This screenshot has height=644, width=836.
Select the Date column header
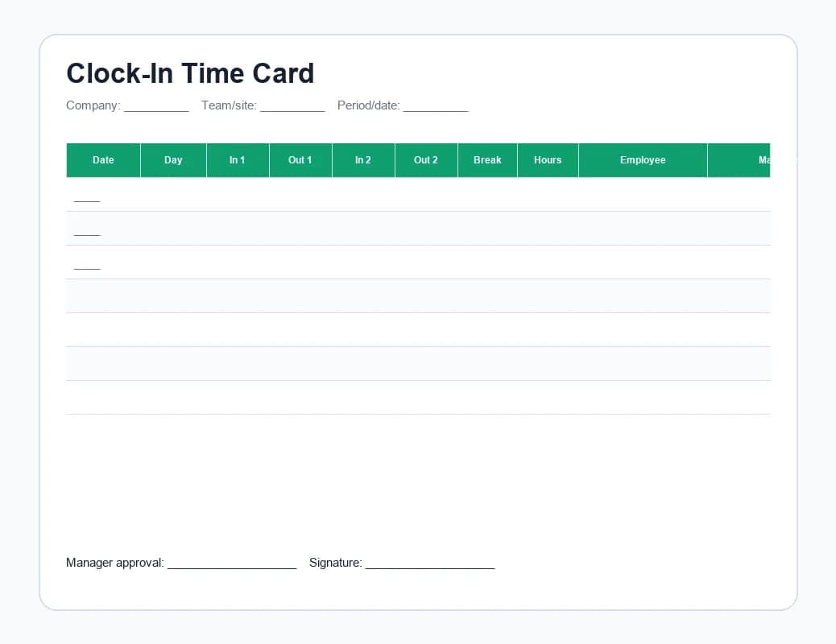pyautogui.click(x=103, y=160)
